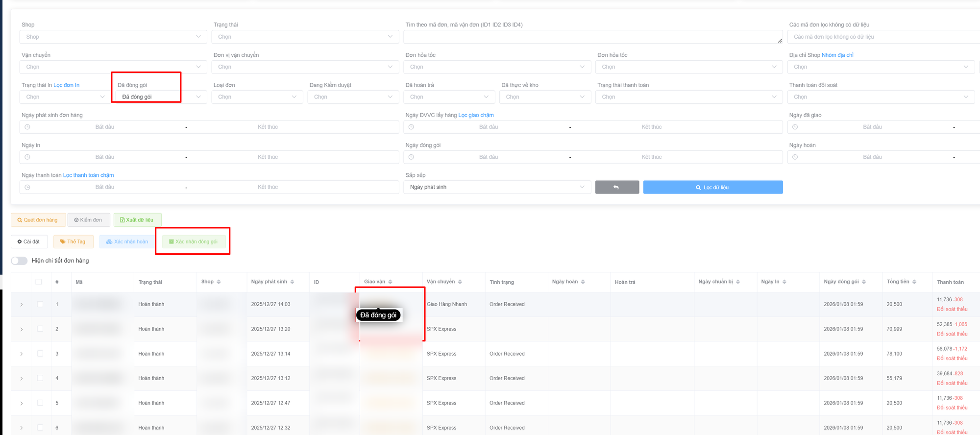Click the order code search text field

(x=593, y=37)
